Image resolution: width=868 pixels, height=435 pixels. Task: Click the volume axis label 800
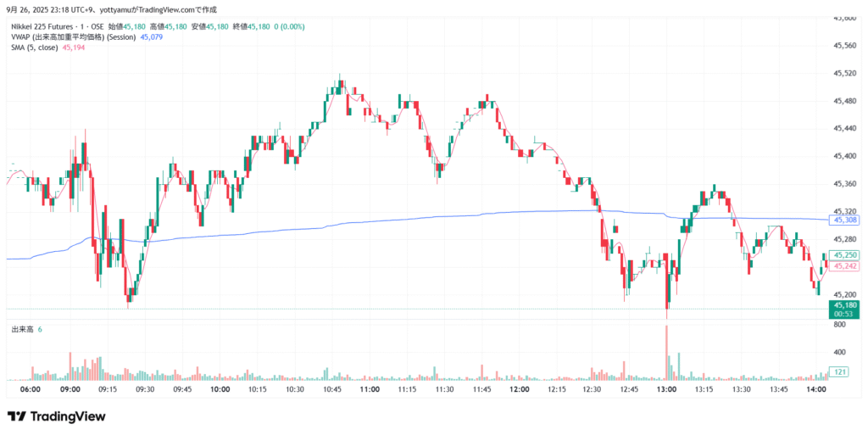click(x=841, y=325)
